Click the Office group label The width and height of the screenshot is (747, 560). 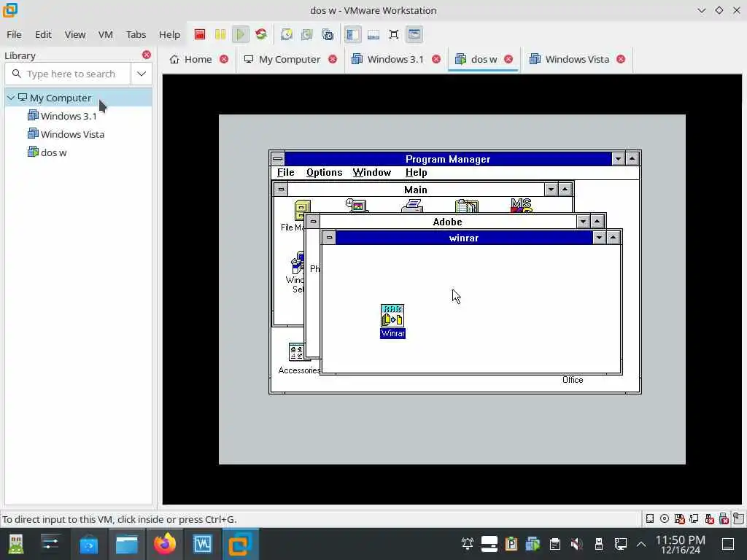click(x=573, y=380)
